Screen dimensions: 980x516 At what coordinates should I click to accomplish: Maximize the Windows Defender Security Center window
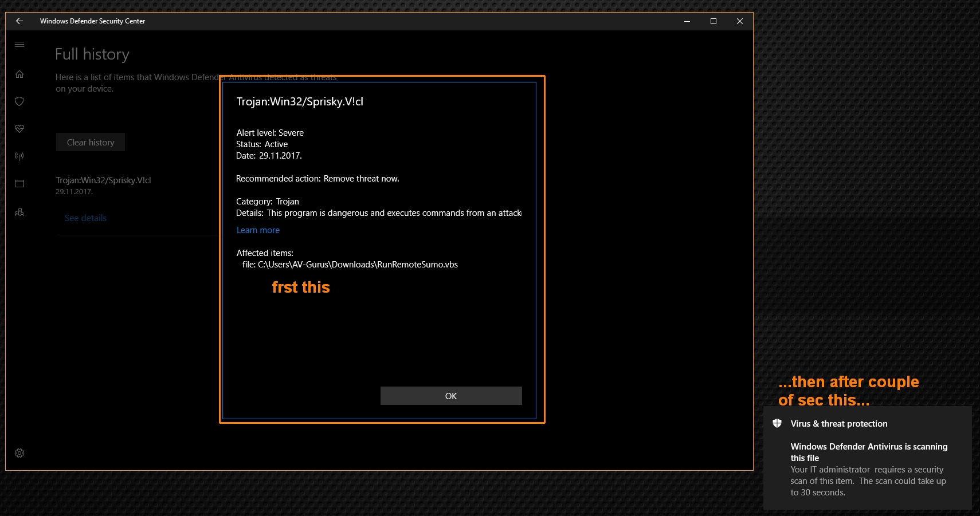pyautogui.click(x=714, y=21)
